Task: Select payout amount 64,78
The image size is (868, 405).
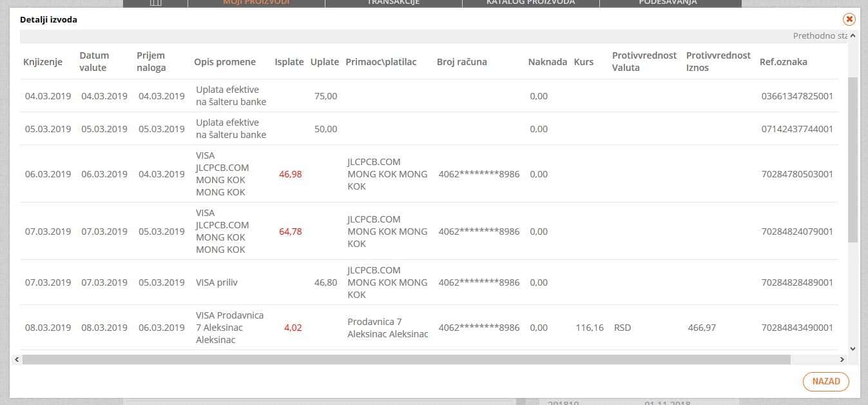Action: point(291,232)
